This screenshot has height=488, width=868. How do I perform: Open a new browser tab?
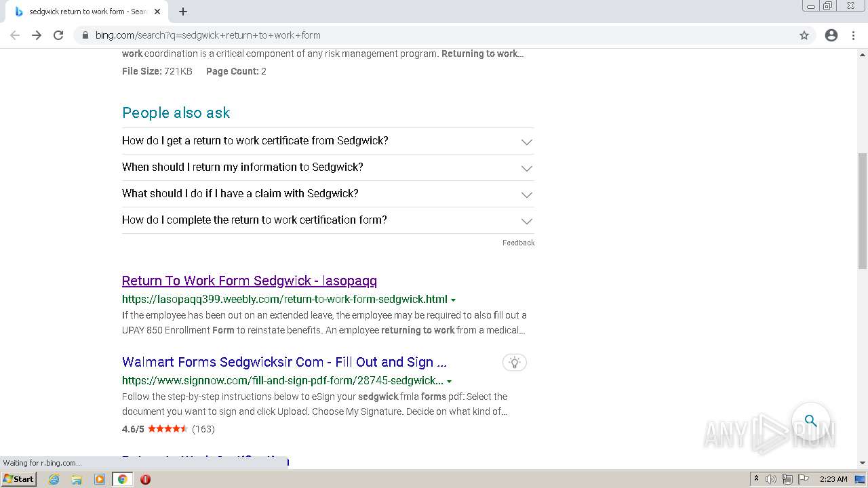[183, 12]
